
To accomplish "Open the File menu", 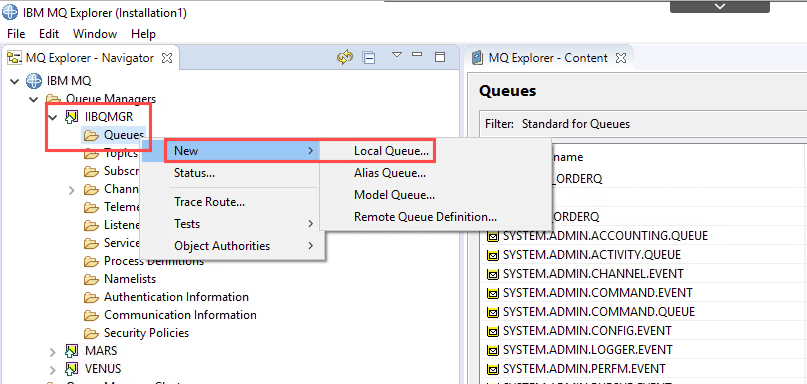I will [x=16, y=34].
